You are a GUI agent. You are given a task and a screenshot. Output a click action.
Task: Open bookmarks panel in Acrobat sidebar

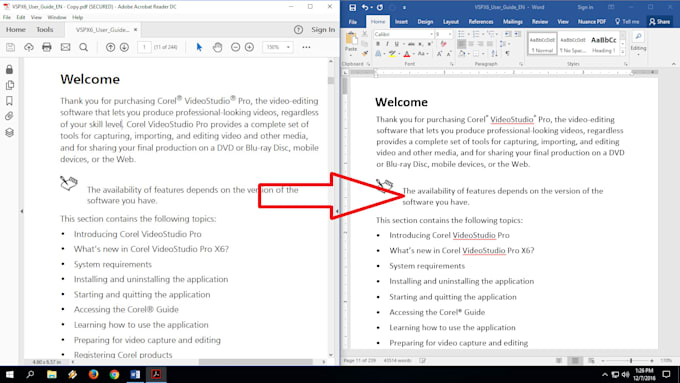10,101
